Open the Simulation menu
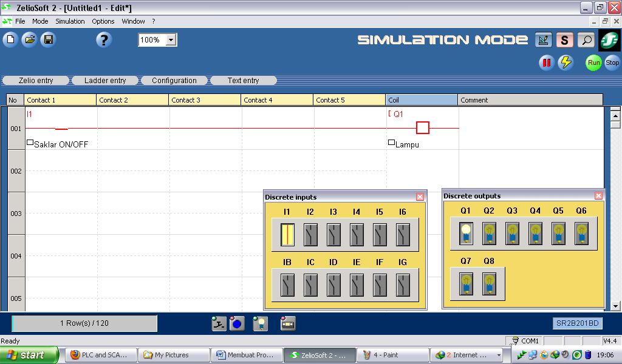This screenshot has width=622, height=364. (x=69, y=21)
